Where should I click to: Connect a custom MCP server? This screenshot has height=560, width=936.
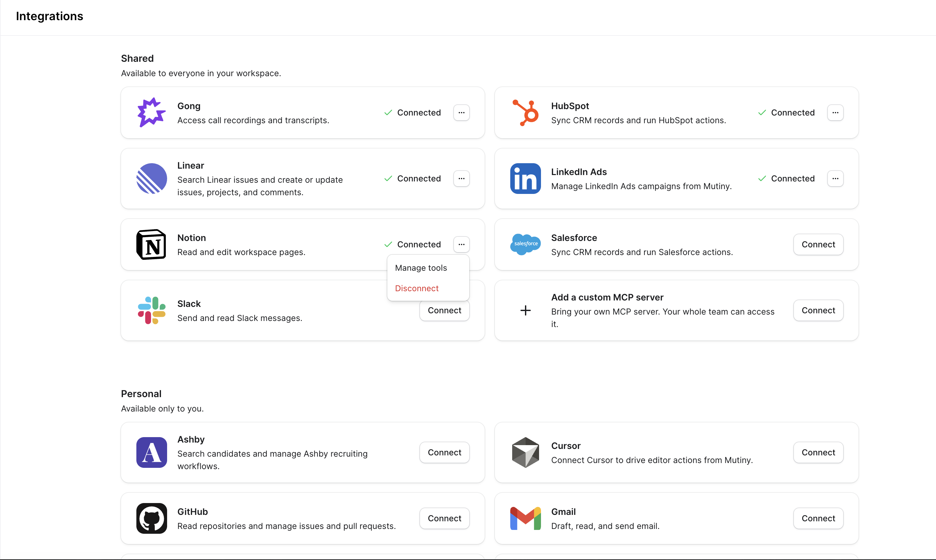[818, 310]
